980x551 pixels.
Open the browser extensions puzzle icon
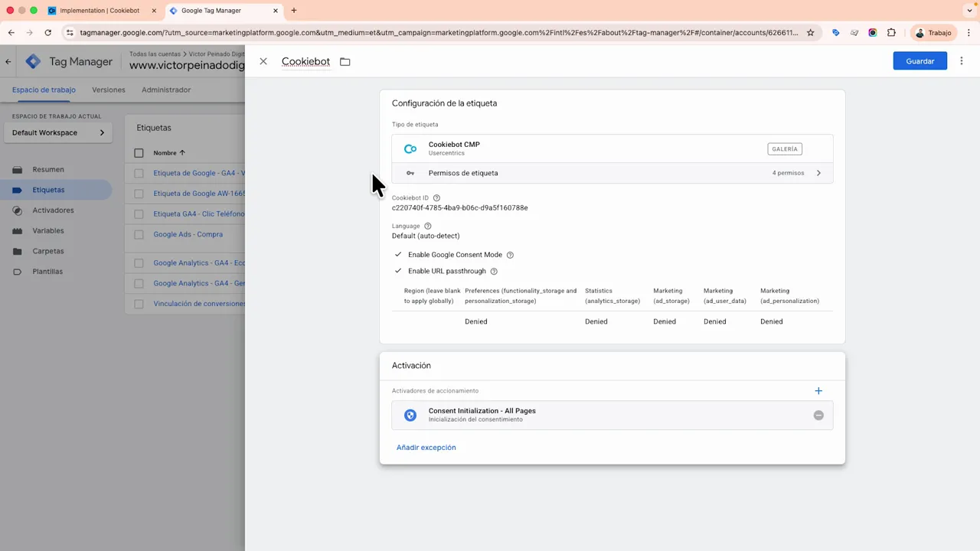pyautogui.click(x=891, y=33)
